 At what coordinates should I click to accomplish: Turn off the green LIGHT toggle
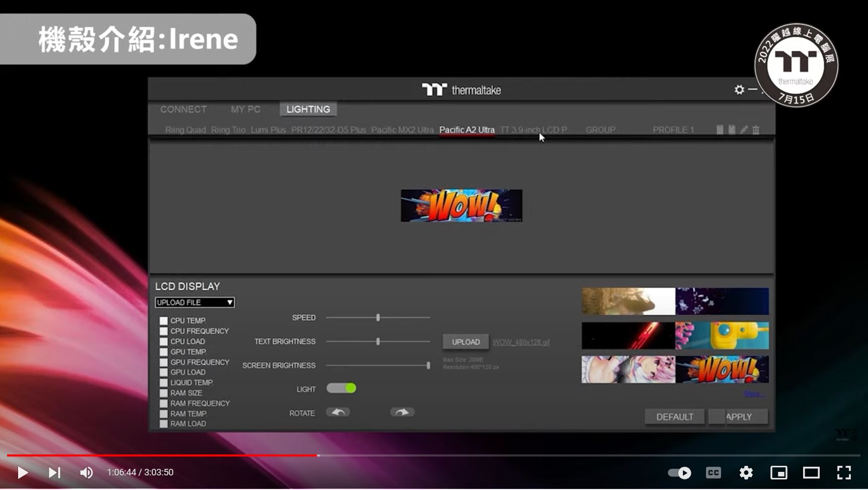pos(341,388)
